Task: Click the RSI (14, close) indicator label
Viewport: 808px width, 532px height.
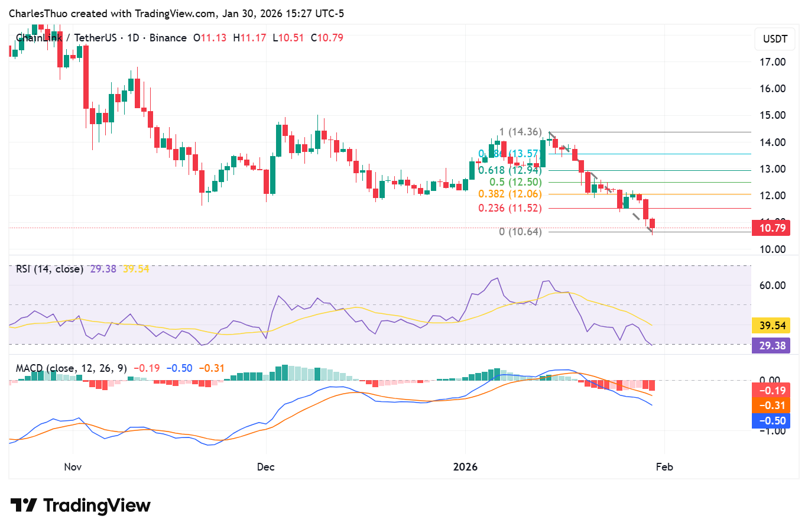Action: [x=48, y=269]
